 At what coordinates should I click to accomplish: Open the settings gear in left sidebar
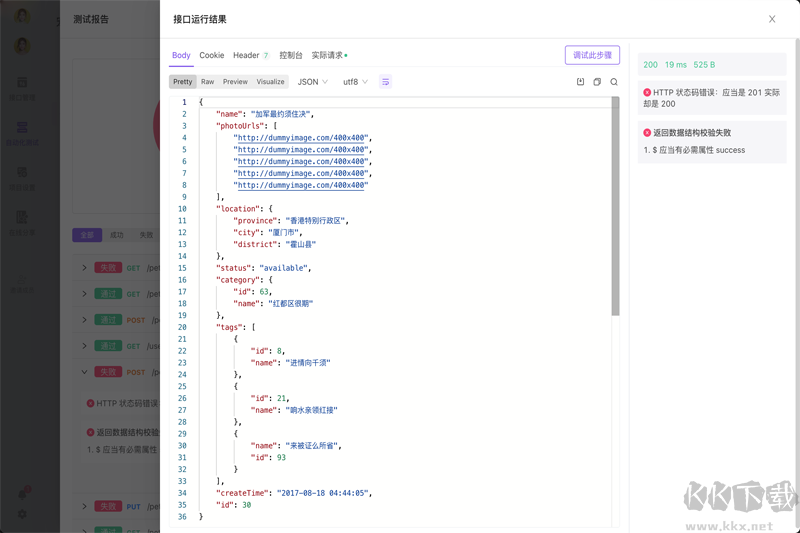click(22, 514)
